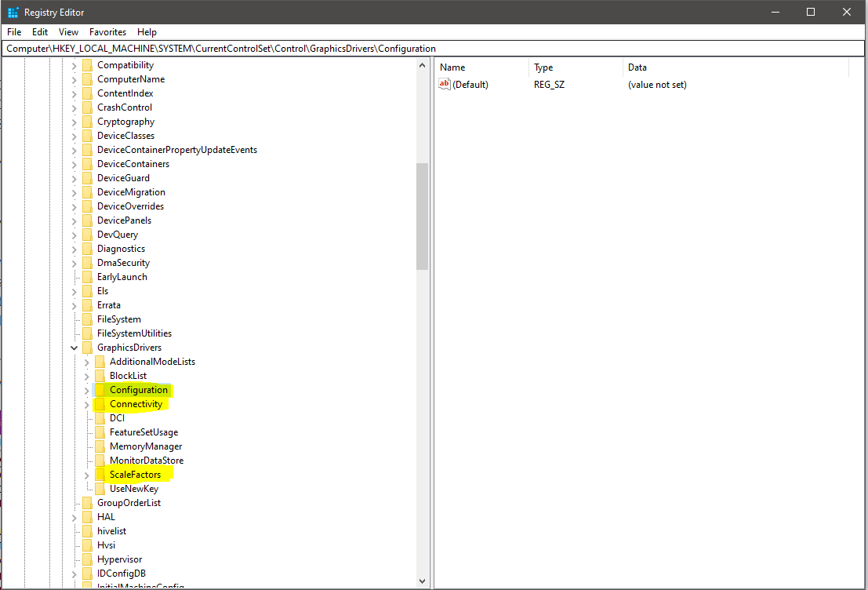Image resolution: width=868 pixels, height=590 pixels.
Task: Select the ComputerName folder icon
Action: coord(88,79)
